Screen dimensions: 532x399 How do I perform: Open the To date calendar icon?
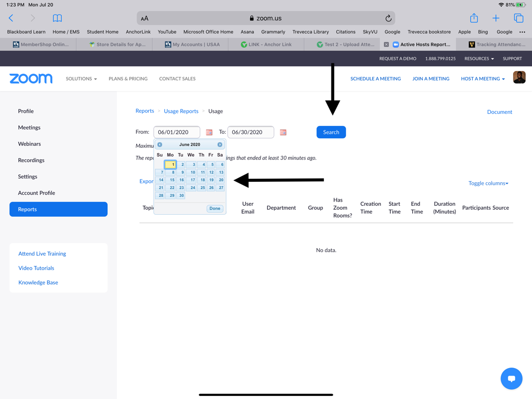(x=283, y=132)
